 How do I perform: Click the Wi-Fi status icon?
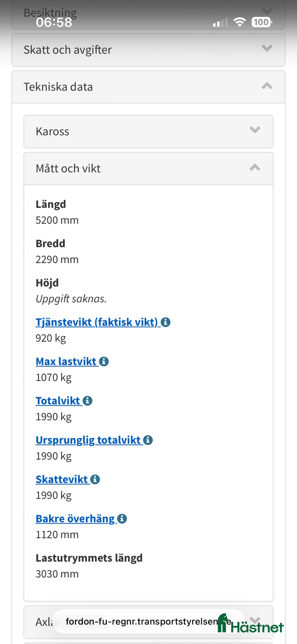point(240,22)
